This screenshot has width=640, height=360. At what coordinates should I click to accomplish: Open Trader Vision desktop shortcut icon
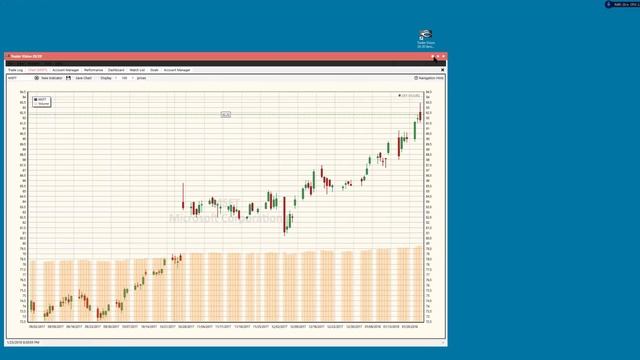[x=425, y=39]
